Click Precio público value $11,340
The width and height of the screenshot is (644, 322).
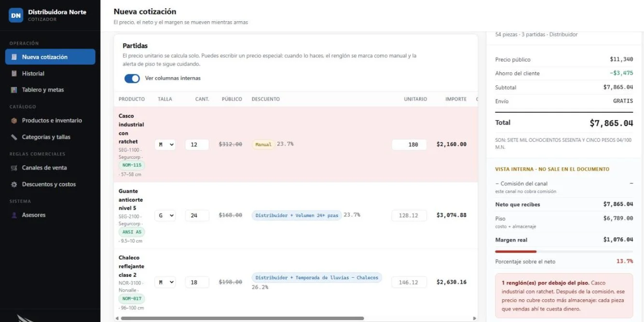(621, 59)
